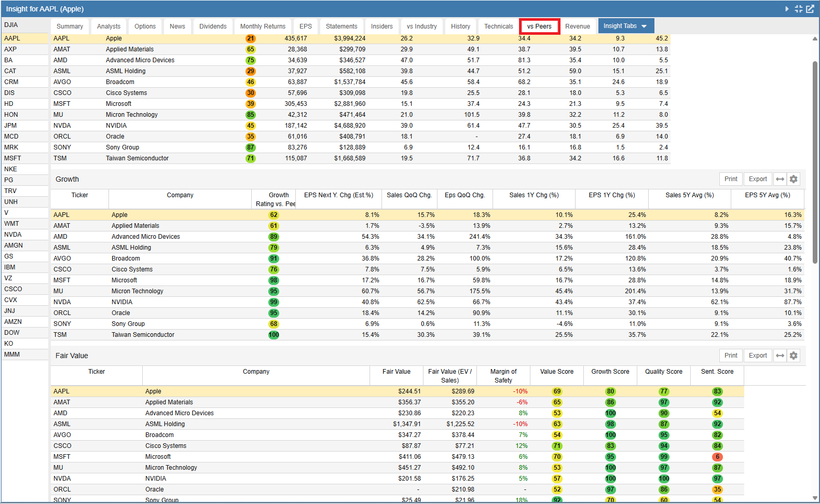Open the Insiders tab

381,26
